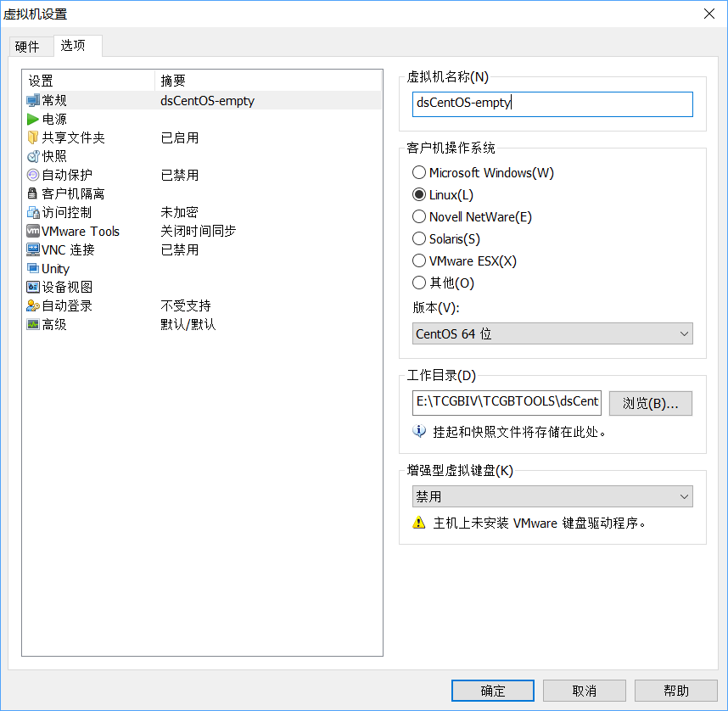The width and height of the screenshot is (728, 711).
Task: Click the 帮助 button
Action: 676,691
